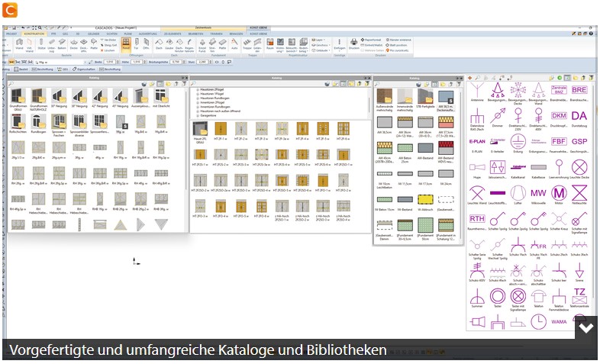Image resolution: width=600 pixels, height=364 pixels.
Task: Select the Raum room tool
Action: [x=270, y=44]
